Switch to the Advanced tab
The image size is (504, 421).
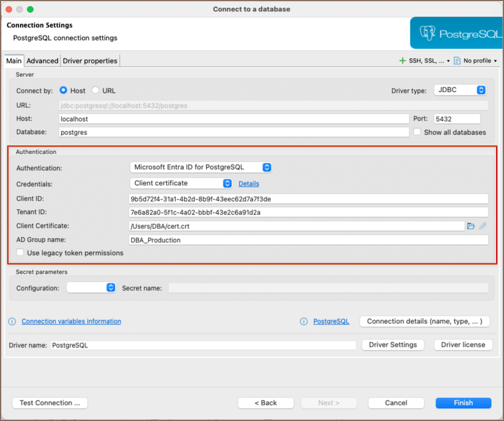point(42,61)
